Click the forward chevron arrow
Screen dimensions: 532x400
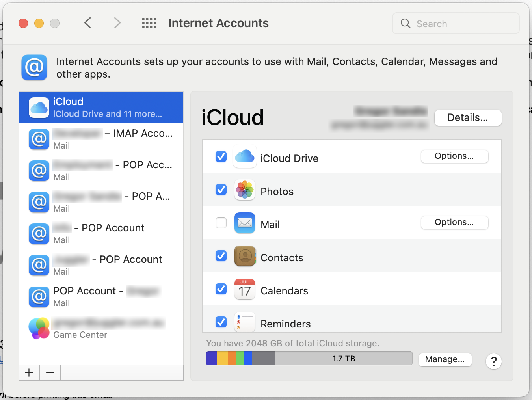point(117,23)
